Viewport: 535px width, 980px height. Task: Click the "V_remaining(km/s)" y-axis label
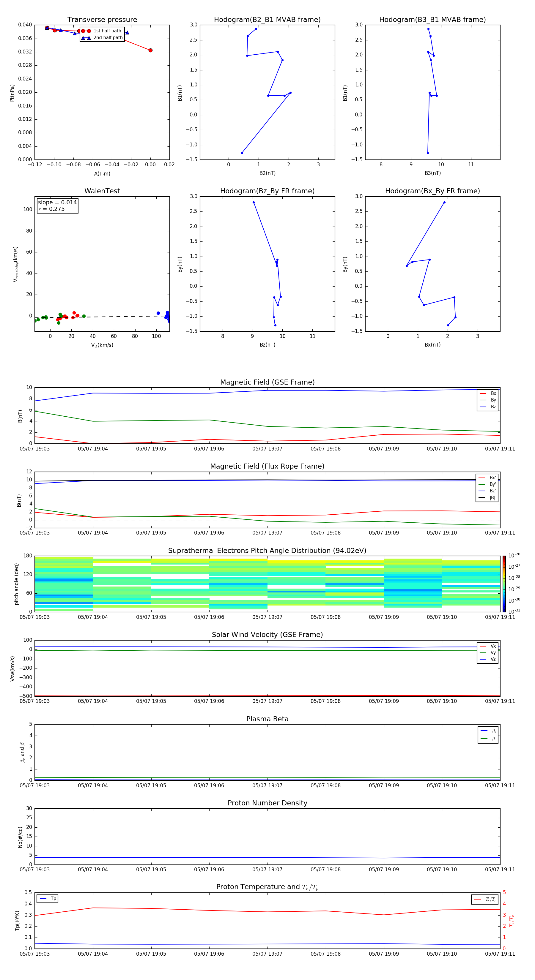pyautogui.click(x=15, y=264)
